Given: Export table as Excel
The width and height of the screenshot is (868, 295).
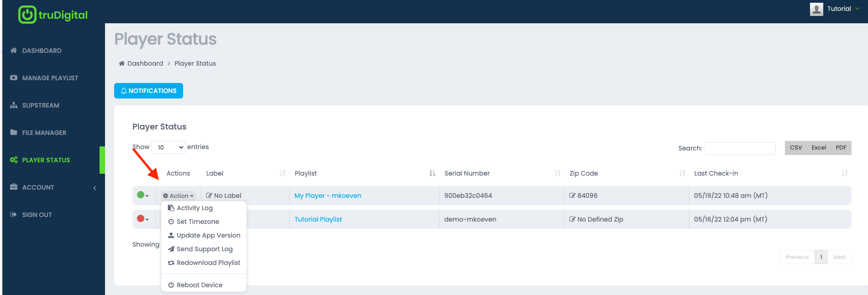Looking at the screenshot, I should pyautogui.click(x=819, y=148).
